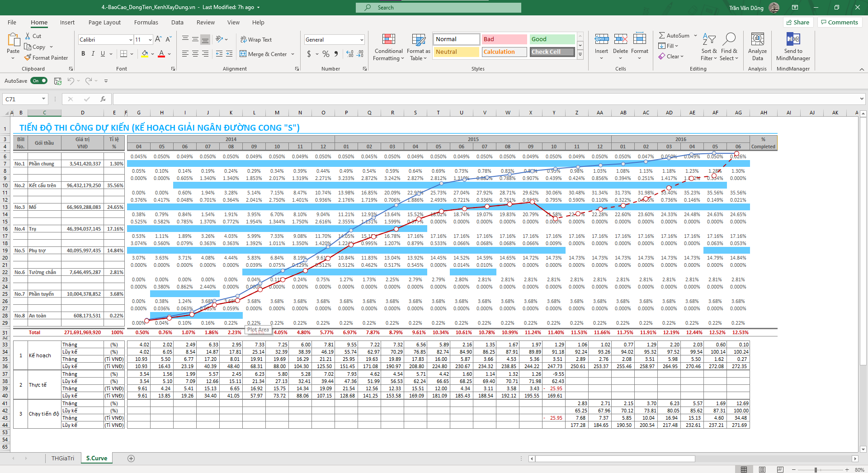Click the Sort & Filter icon
Image resolution: width=868 pixels, height=473 pixels.
(x=708, y=40)
